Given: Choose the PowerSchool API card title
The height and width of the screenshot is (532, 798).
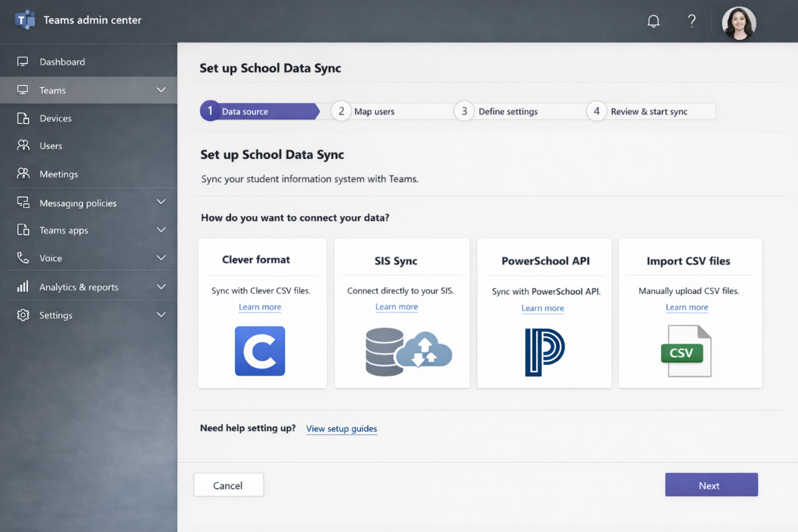Looking at the screenshot, I should coord(545,261).
